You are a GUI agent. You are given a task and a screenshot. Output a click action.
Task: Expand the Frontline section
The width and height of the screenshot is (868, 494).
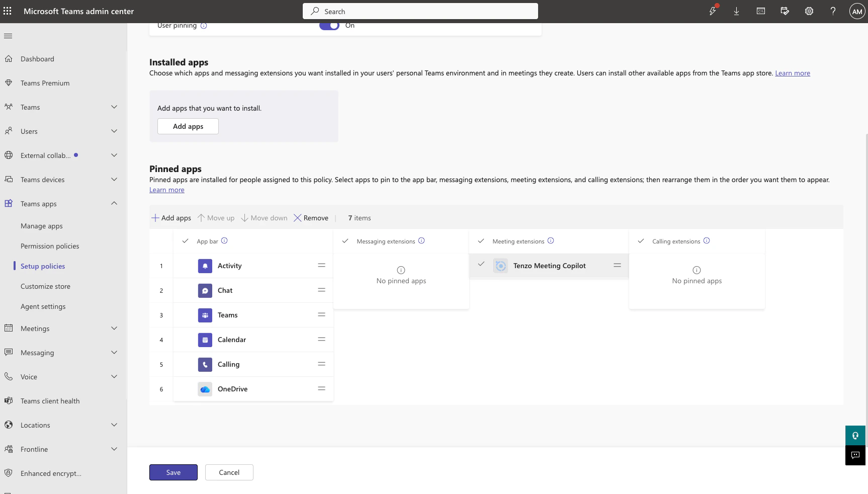[x=114, y=449]
